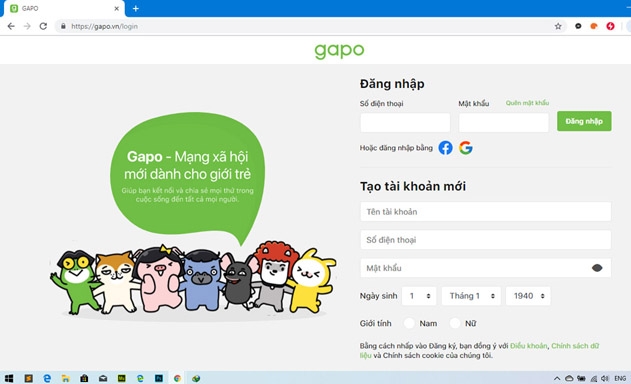
Task: Click the login Số điện thoại field
Action: (405, 122)
